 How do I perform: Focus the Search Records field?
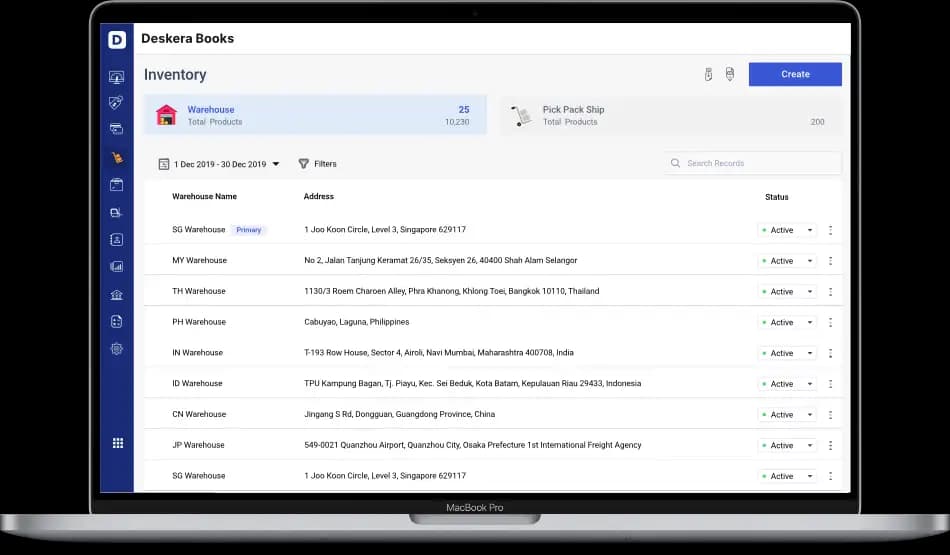pos(752,163)
